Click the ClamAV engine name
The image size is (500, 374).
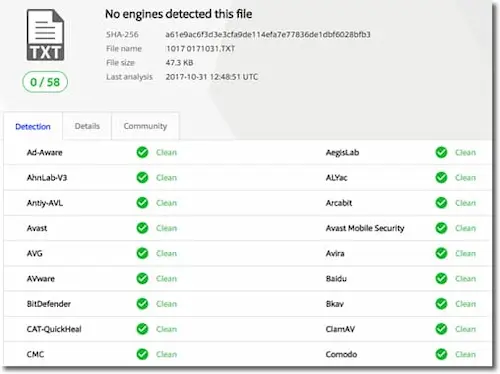click(340, 329)
